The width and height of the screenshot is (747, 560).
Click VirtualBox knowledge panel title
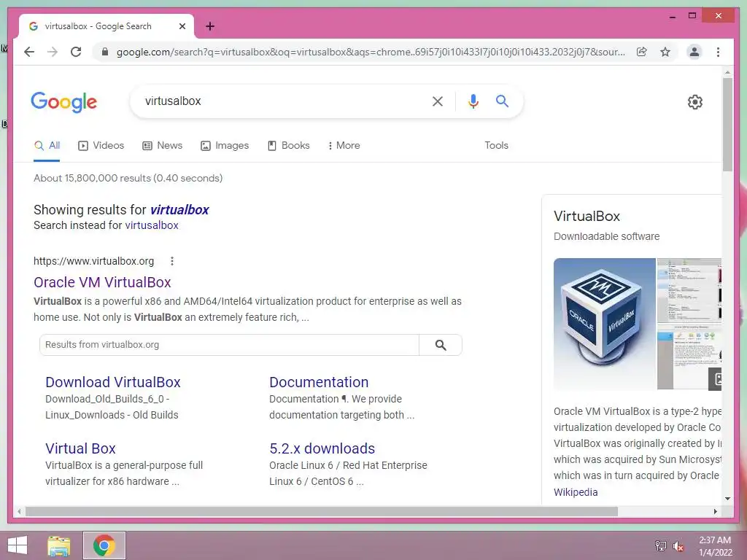[x=587, y=216]
